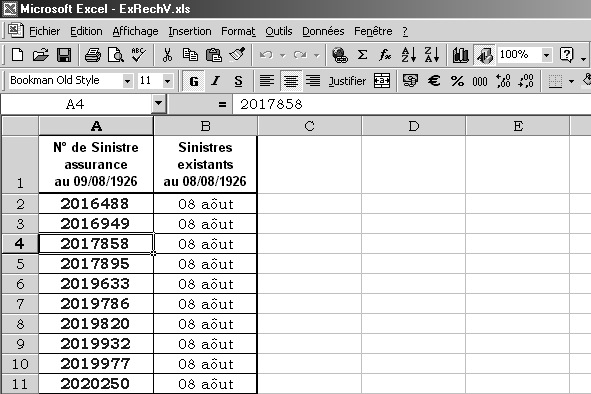Expand the Bookman Old Style font dropdown

pyautogui.click(x=127, y=81)
